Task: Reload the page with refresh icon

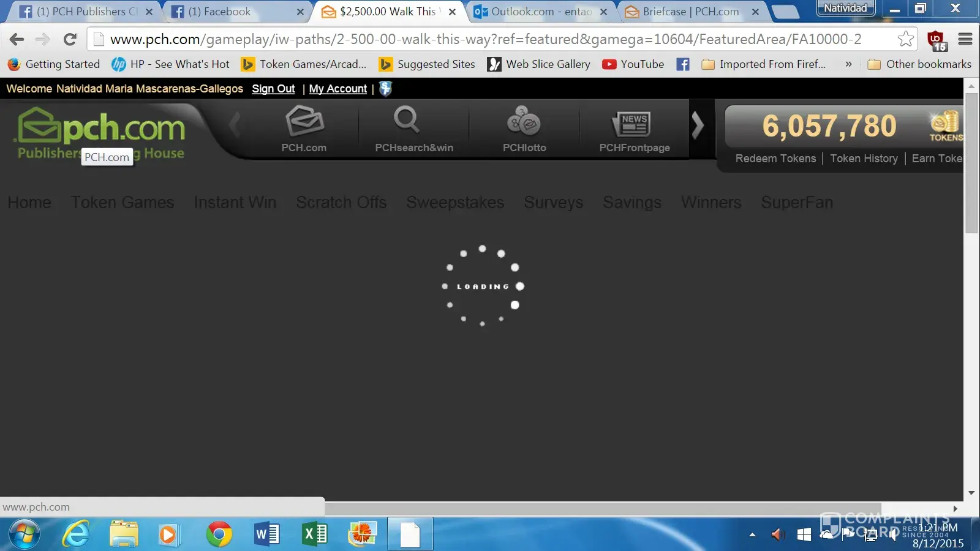Action: pos(70,39)
